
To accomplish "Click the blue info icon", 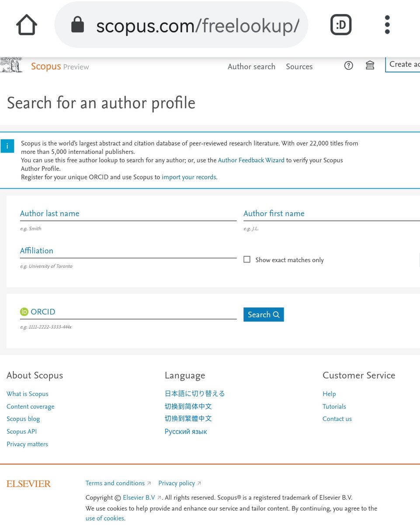I will pos(7,146).
